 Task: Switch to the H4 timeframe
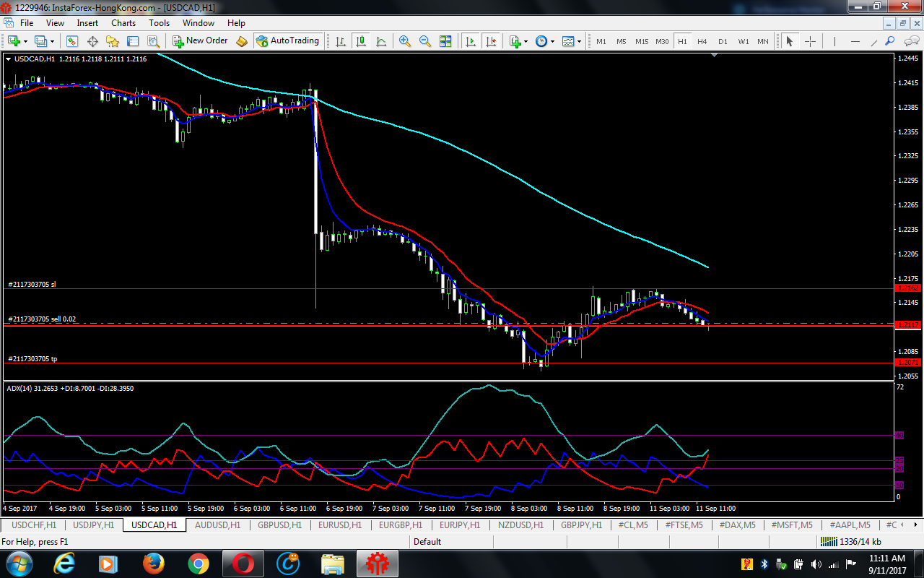(702, 41)
